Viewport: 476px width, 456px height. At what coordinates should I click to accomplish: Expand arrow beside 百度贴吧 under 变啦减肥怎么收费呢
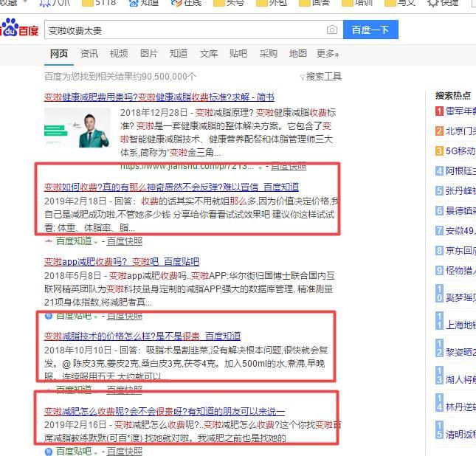(x=96, y=452)
